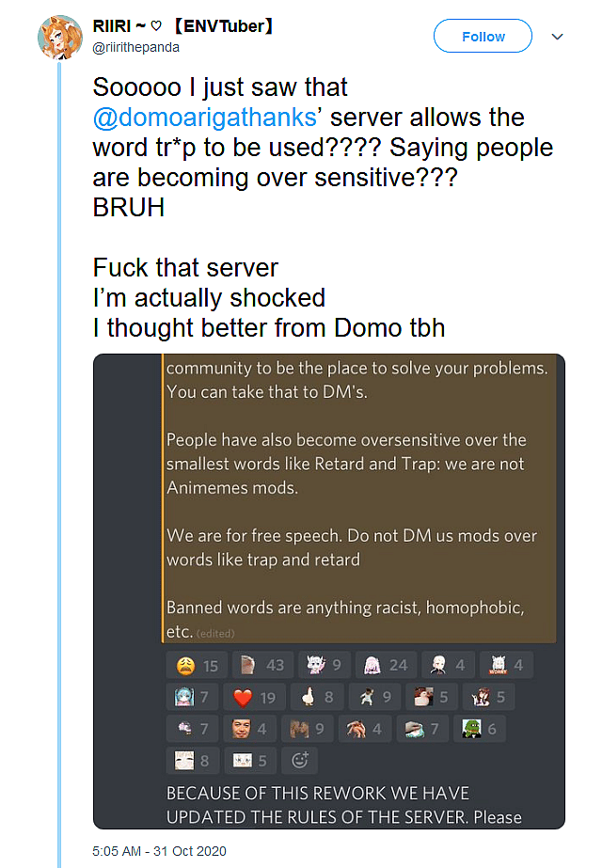Open the @riirithepanda handle link
The height and width of the screenshot is (868, 602).
point(135,48)
